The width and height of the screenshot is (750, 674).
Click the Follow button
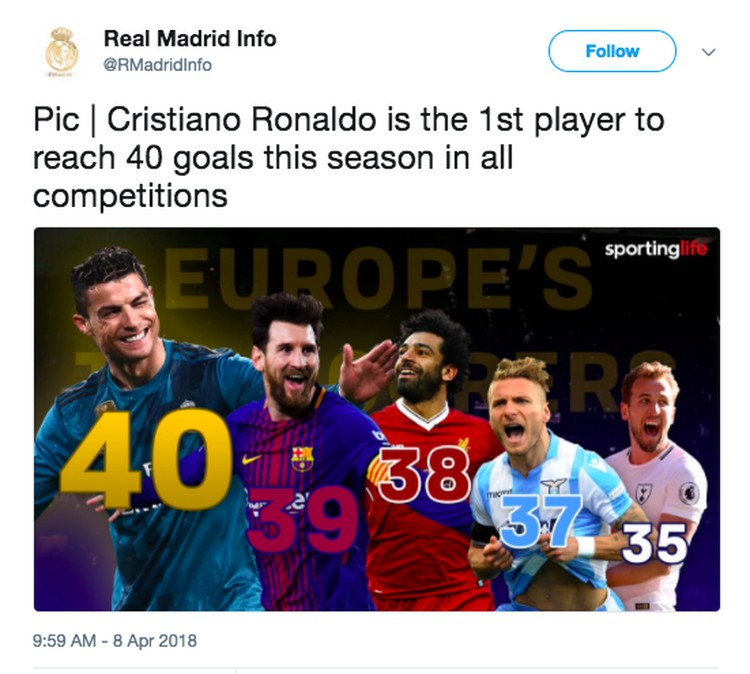(612, 51)
